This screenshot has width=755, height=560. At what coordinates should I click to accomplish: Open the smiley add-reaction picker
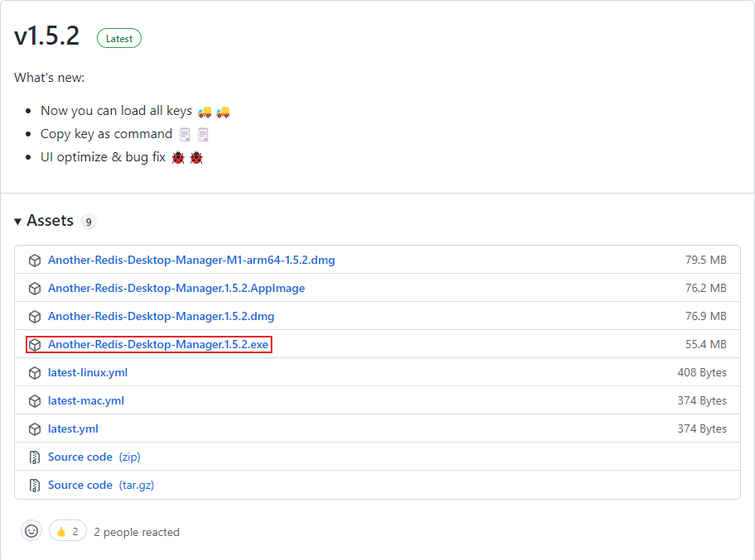click(31, 531)
